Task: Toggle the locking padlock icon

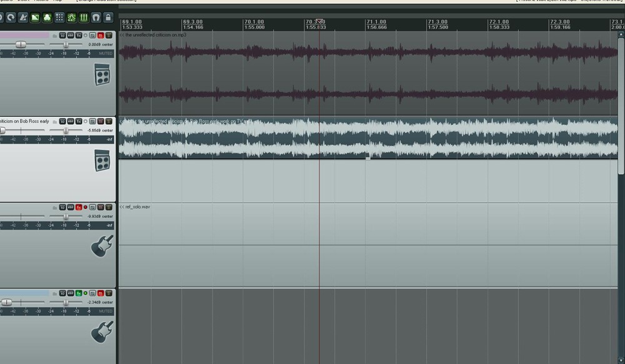Action: [108, 17]
